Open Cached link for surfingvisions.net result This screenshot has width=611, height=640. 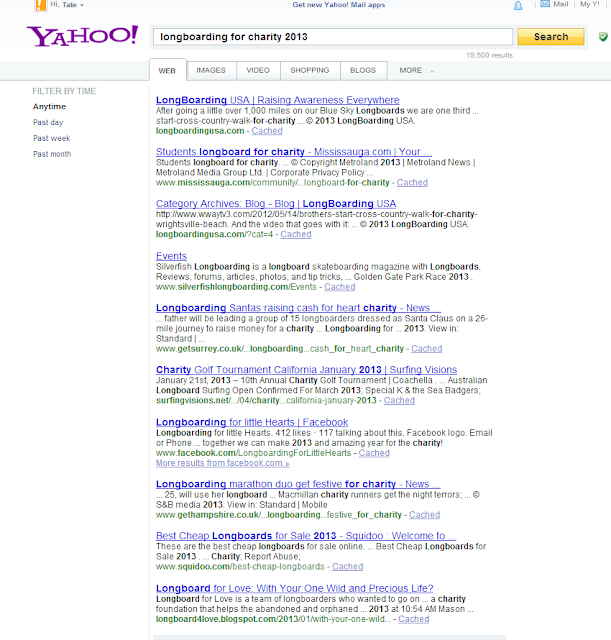(399, 401)
